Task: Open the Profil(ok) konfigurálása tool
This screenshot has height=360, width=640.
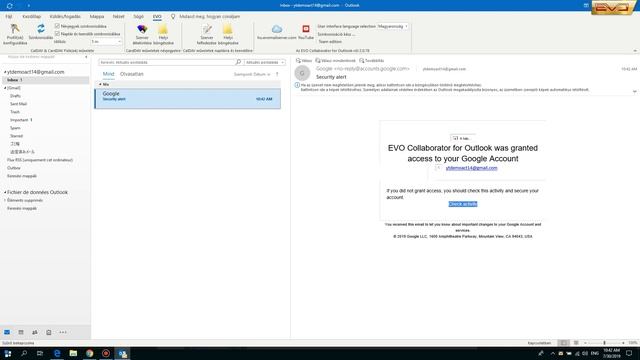Action: [x=15, y=34]
